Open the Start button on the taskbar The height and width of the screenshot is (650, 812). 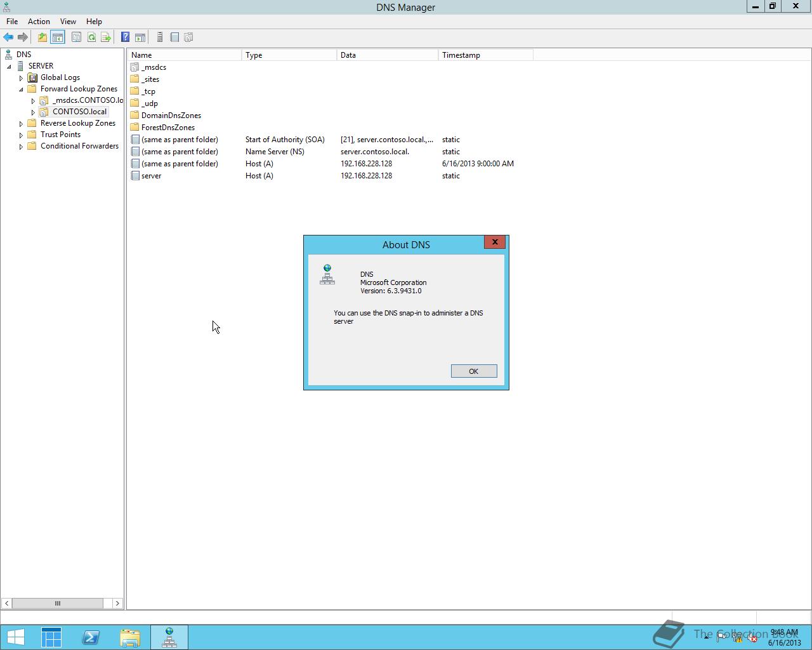point(15,637)
